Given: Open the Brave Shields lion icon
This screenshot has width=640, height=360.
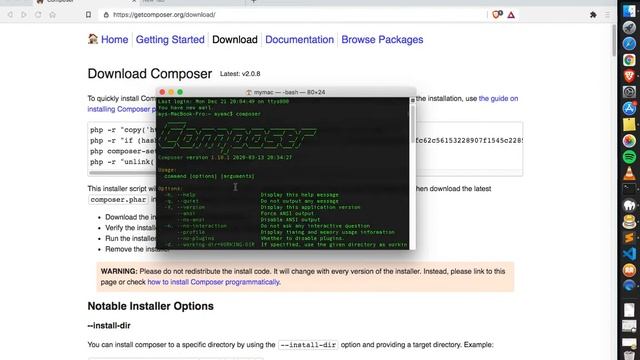Looking at the screenshot, I should (x=497, y=15).
